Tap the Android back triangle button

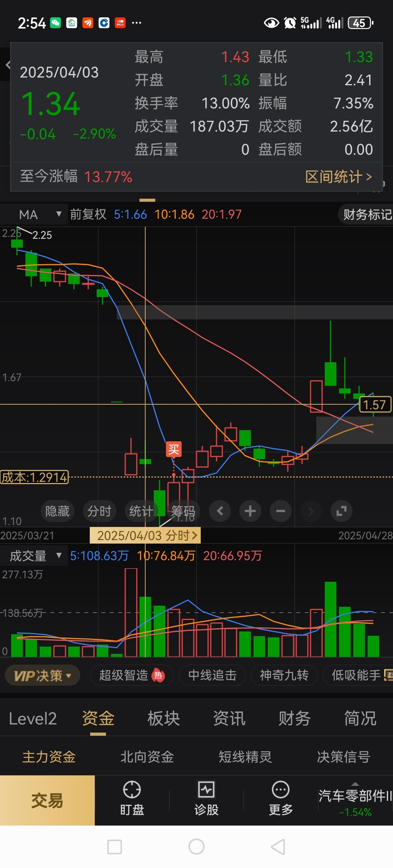click(278, 847)
